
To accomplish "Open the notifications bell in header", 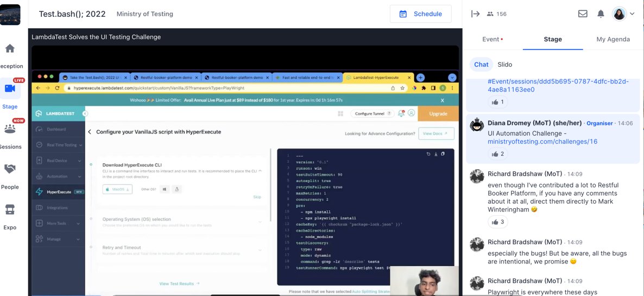I will pyautogui.click(x=601, y=14).
